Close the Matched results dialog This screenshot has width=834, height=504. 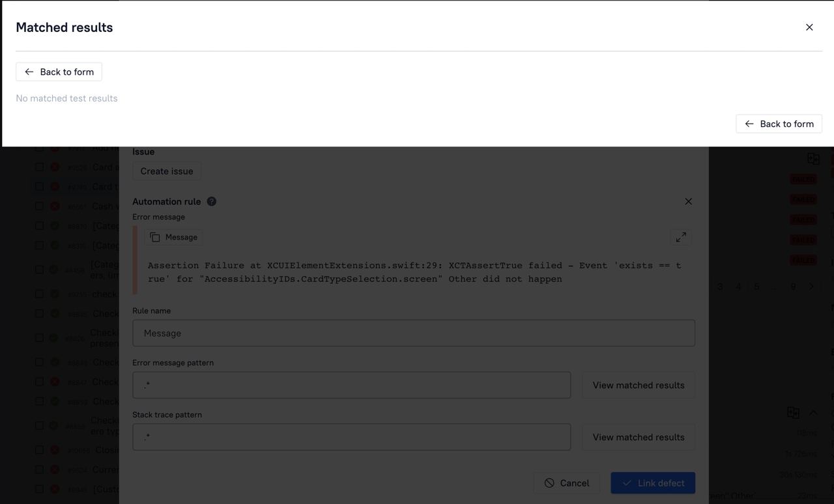click(809, 27)
